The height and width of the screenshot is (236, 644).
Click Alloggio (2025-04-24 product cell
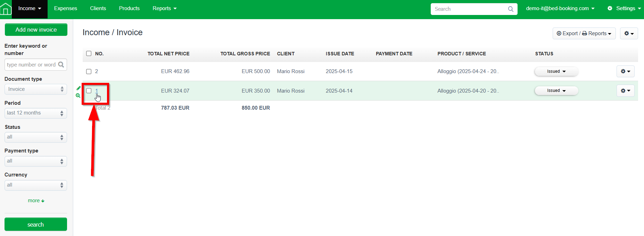(468, 71)
